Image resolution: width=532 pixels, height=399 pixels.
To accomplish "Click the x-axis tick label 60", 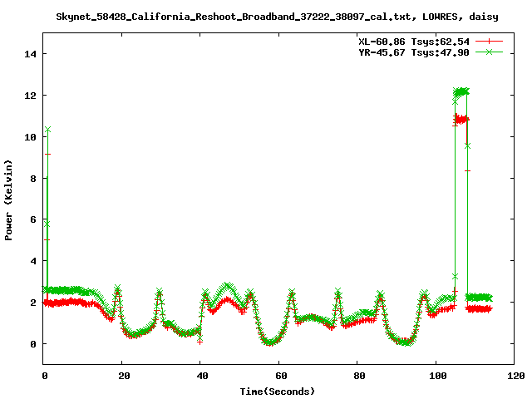I will 281,376.
